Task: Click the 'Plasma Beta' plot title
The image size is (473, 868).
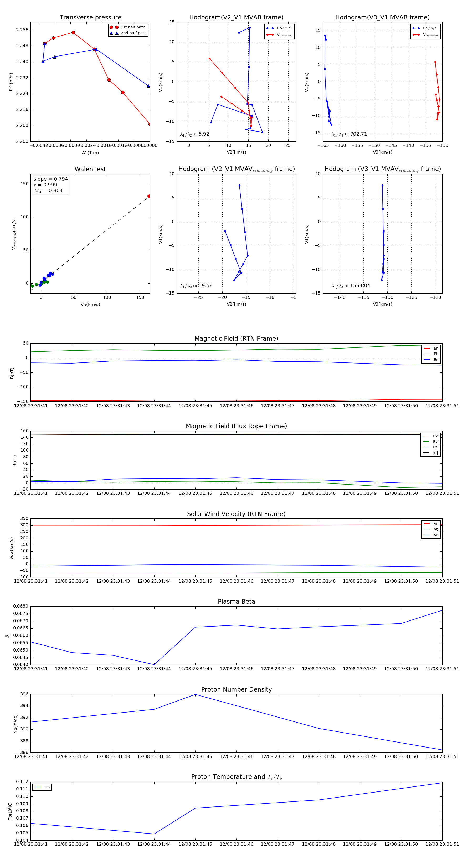Action: [x=236, y=602]
